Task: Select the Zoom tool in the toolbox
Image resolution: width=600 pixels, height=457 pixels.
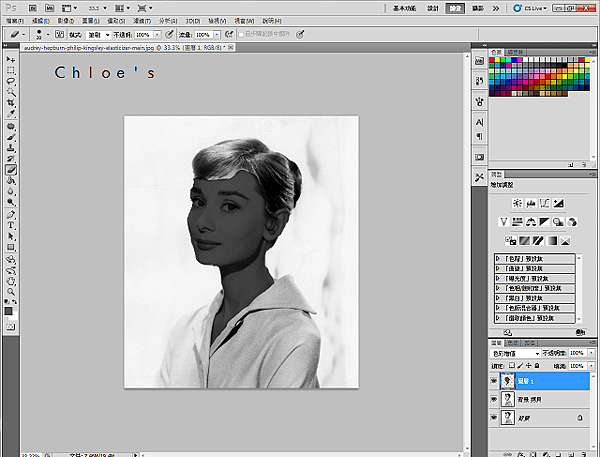Action: click(11, 292)
